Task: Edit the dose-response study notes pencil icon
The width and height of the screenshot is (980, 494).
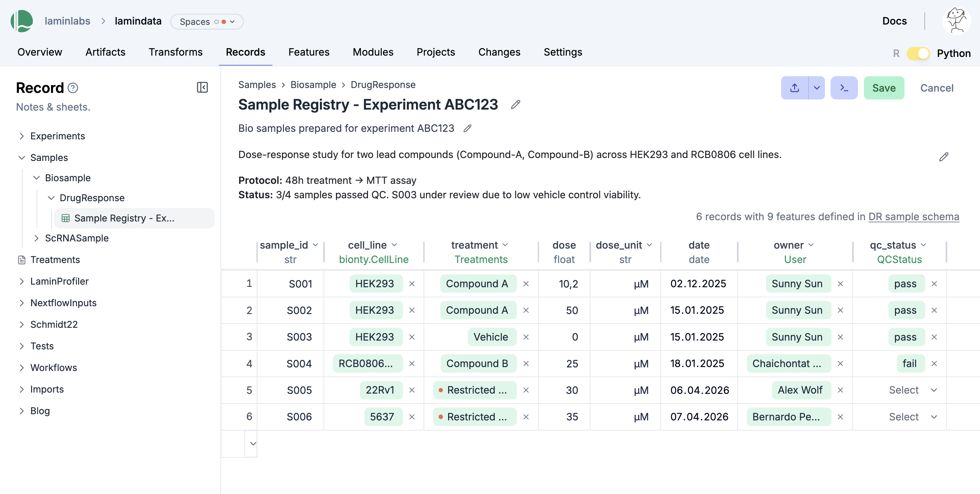Action: pyautogui.click(x=944, y=156)
